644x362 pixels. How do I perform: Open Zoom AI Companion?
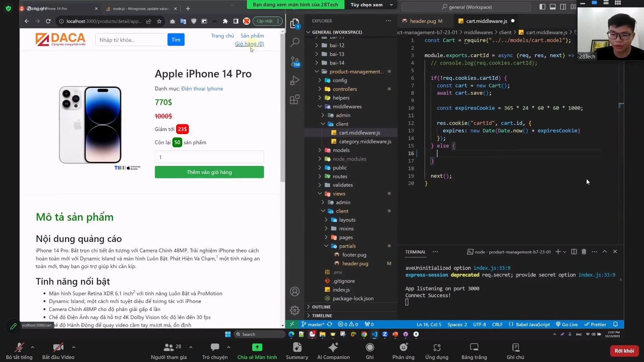coord(333,351)
